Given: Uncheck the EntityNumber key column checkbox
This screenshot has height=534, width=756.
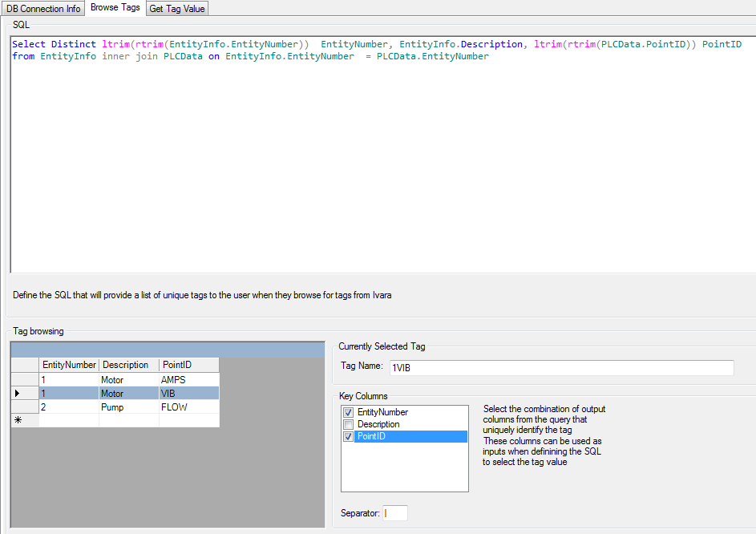Looking at the screenshot, I should coord(348,412).
